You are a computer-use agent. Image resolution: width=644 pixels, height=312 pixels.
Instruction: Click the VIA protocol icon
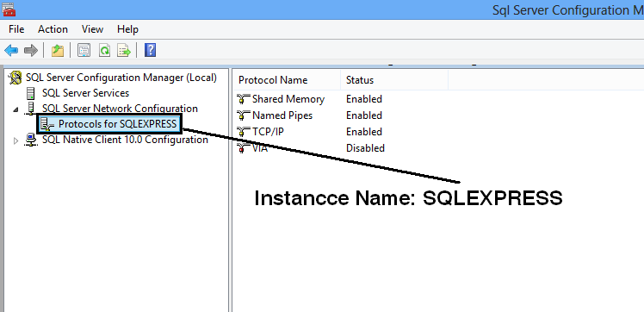244,148
